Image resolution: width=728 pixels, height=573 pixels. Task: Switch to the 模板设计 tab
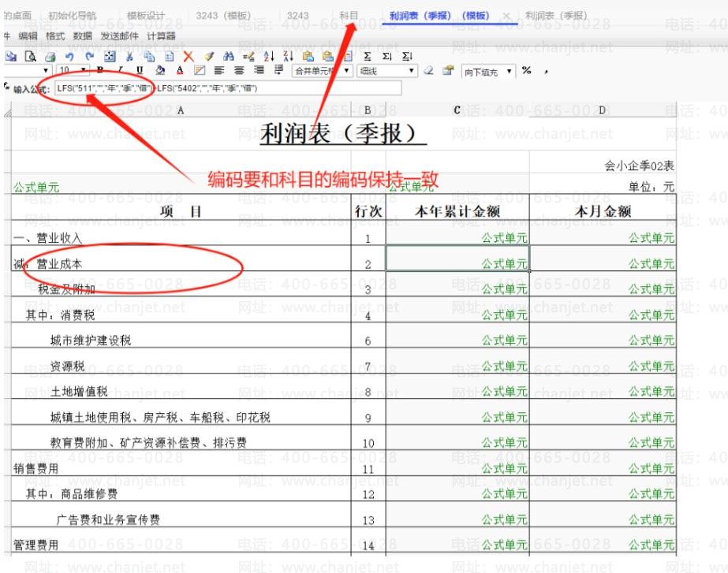click(x=146, y=15)
